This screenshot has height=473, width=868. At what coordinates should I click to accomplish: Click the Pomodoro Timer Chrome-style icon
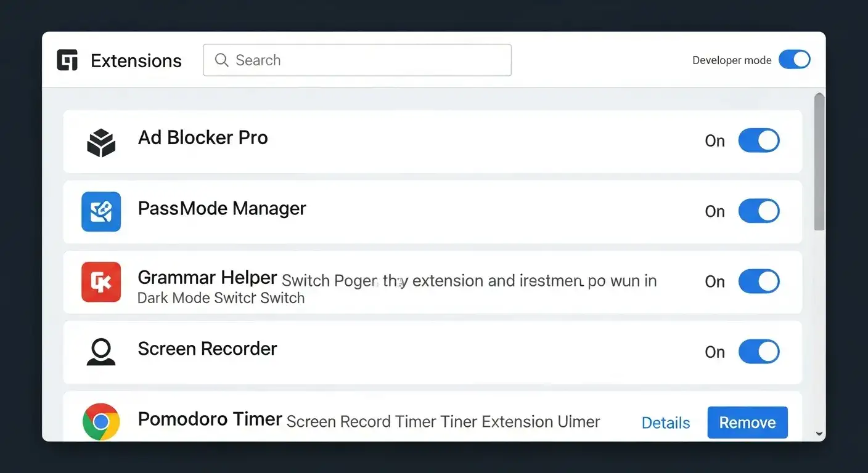pos(100,422)
